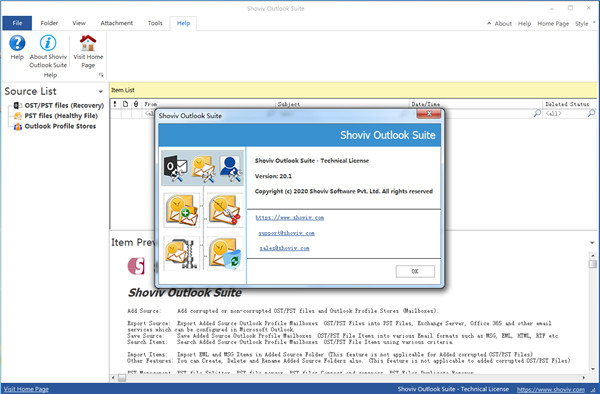Click the Date/Time filter magnifier icon

pos(537,113)
